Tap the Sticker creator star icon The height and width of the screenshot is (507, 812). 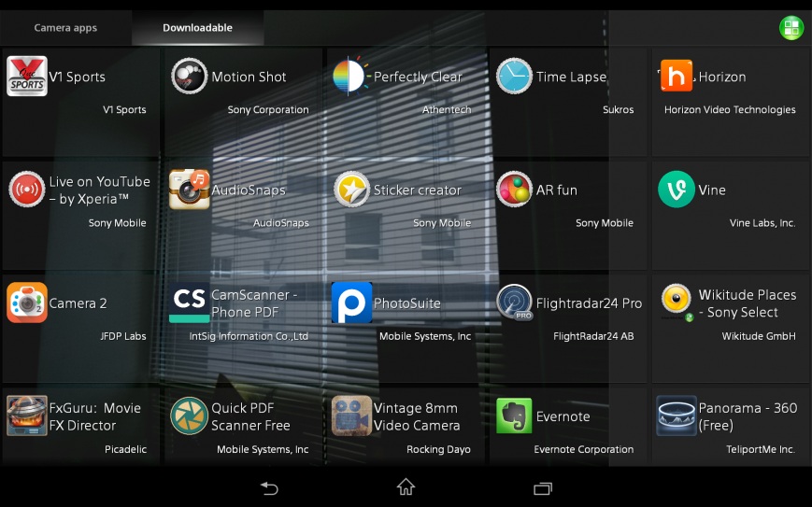(x=351, y=190)
